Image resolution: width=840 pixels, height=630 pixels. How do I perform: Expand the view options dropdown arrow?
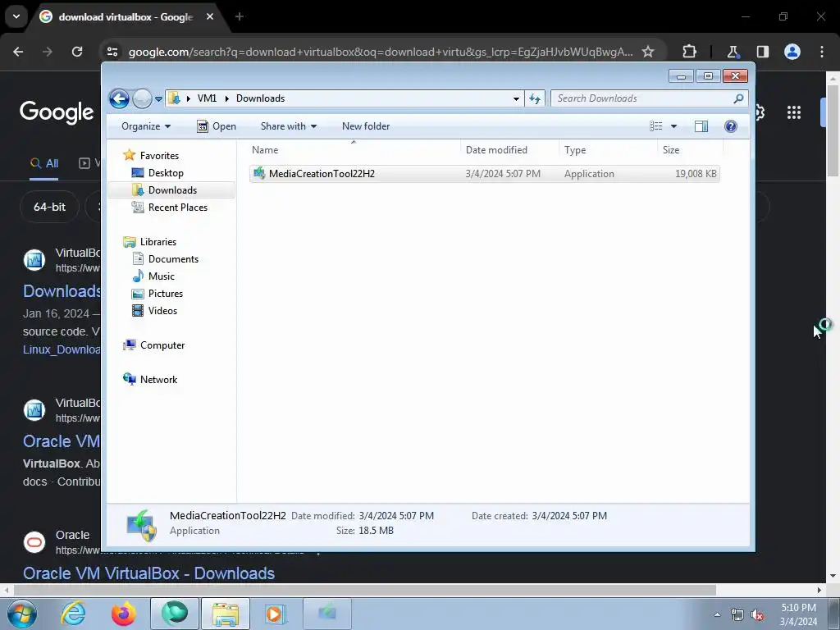pyautogui.click(x=674, y=126)
